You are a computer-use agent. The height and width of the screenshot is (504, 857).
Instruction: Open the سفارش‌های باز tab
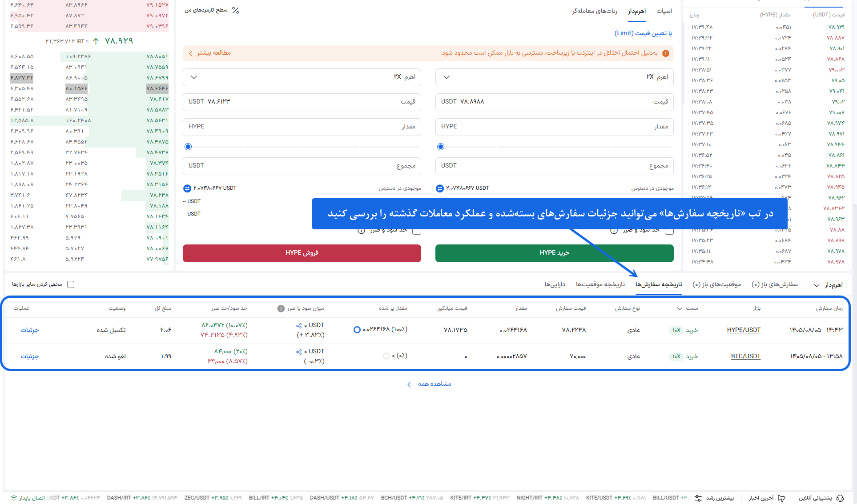point(775,284)
